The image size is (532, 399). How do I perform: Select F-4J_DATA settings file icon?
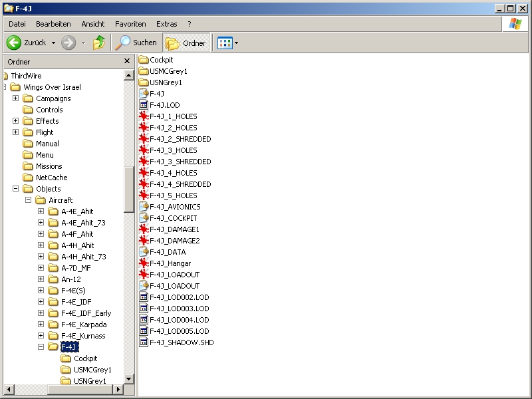[x=144, y=252]
